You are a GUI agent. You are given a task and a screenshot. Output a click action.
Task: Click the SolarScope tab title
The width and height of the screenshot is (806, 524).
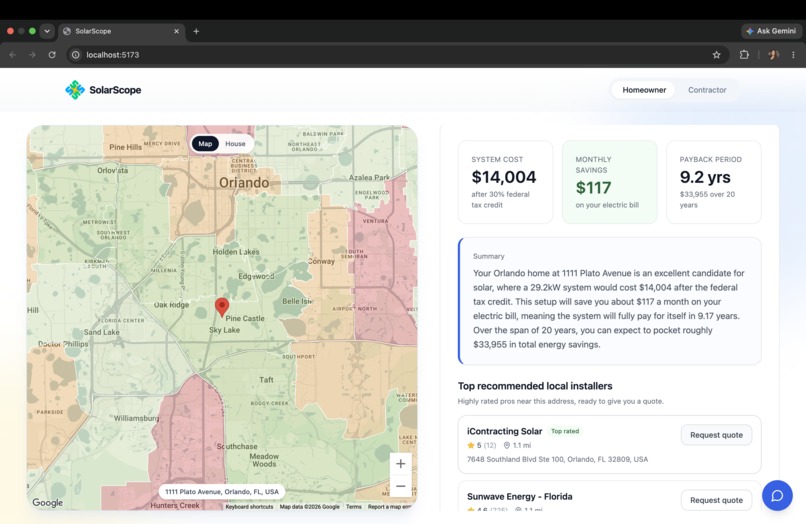(x=93, y=31)
